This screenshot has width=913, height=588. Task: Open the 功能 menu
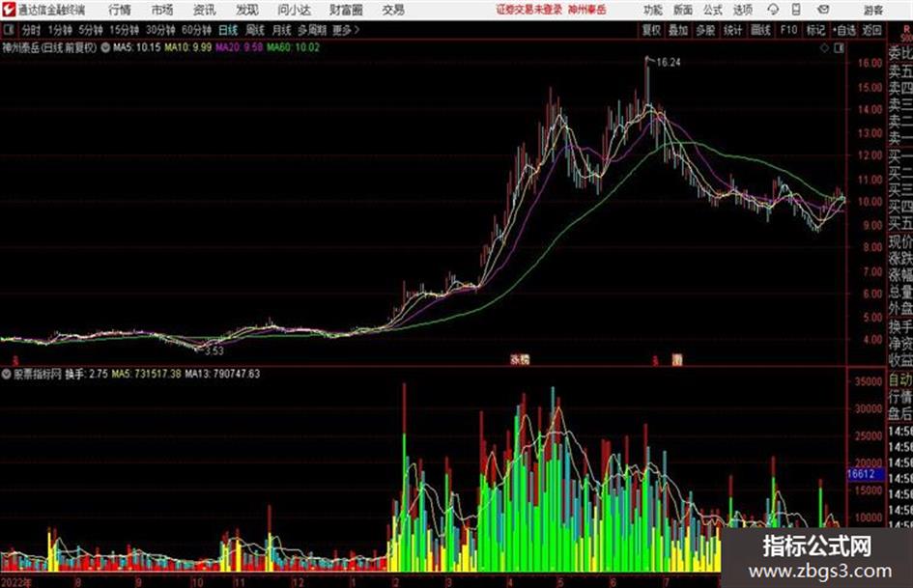tap(653, 10)
